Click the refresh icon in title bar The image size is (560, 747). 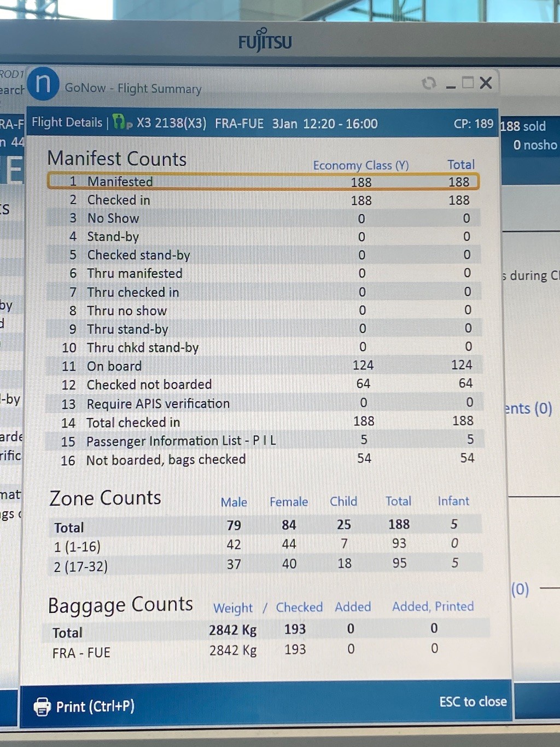[x=429, y=83]
